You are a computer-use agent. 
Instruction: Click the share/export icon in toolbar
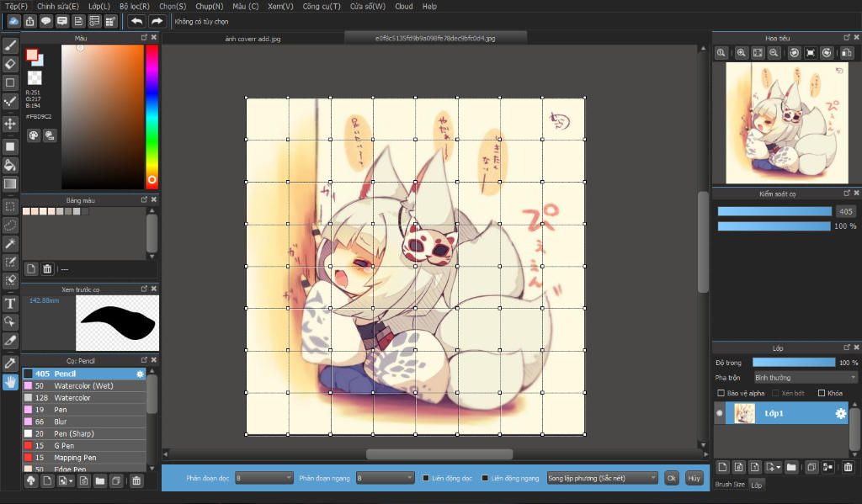(x=30, y=21)
